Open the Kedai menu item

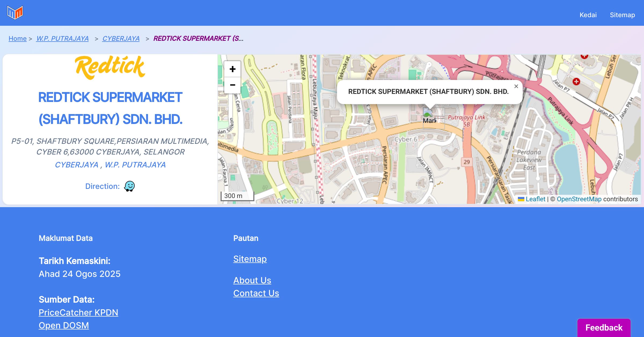(588, 15)
